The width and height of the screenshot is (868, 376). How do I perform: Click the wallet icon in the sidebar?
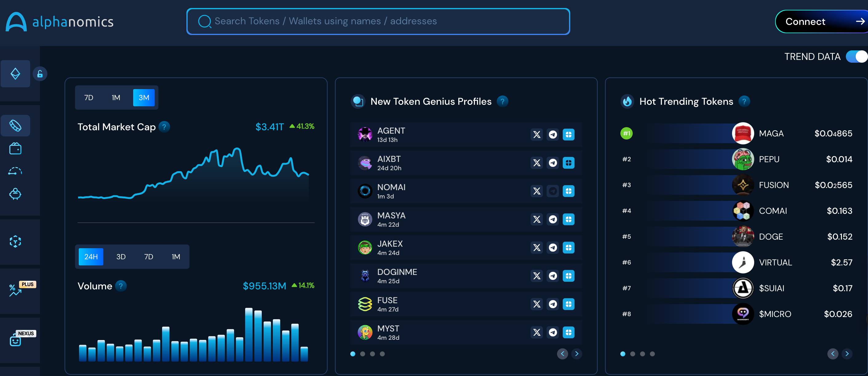pos(15,148)
